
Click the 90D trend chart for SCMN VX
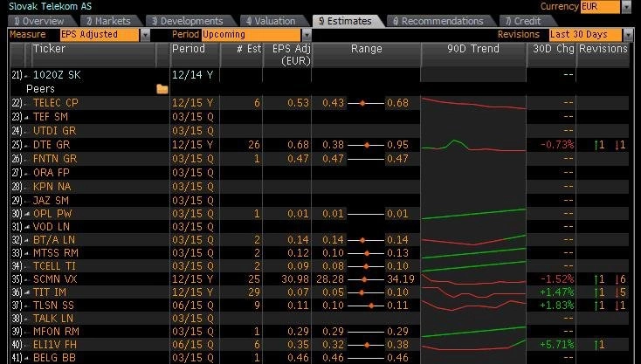[473, 279]
